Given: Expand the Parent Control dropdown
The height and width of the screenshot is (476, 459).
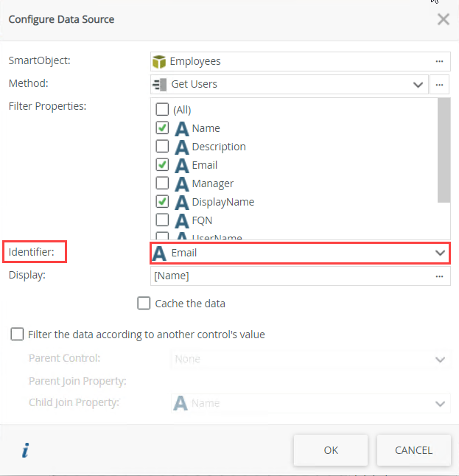Looking at the screenshot, I should [x=440, y=360].
